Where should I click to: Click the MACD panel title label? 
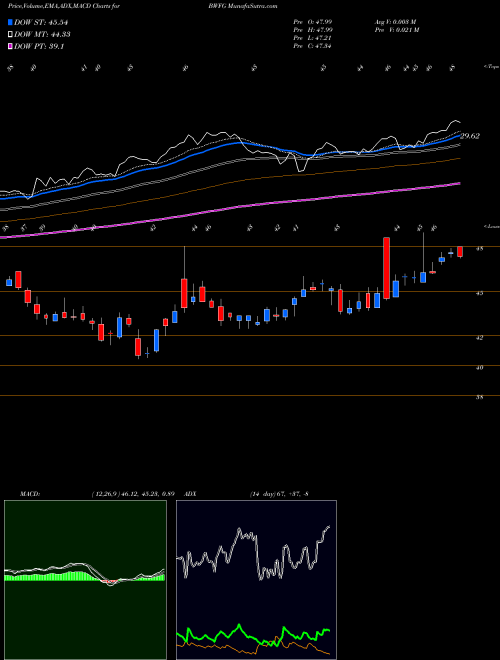[x=30, y=494]
